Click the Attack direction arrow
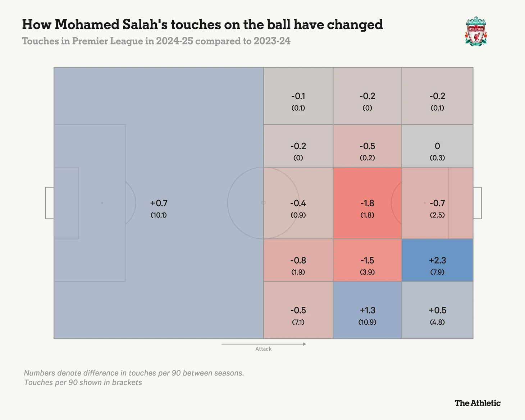The image size is (525, 420). (x=264, y=344)
